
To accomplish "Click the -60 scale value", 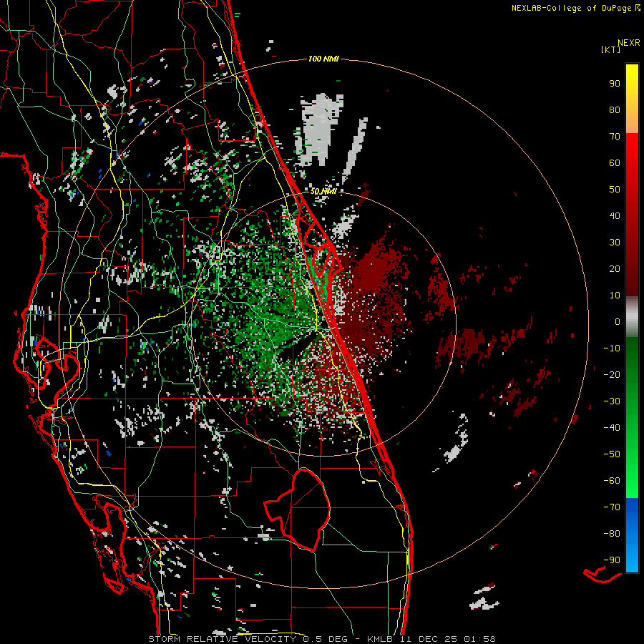I will tap(612, 481).
